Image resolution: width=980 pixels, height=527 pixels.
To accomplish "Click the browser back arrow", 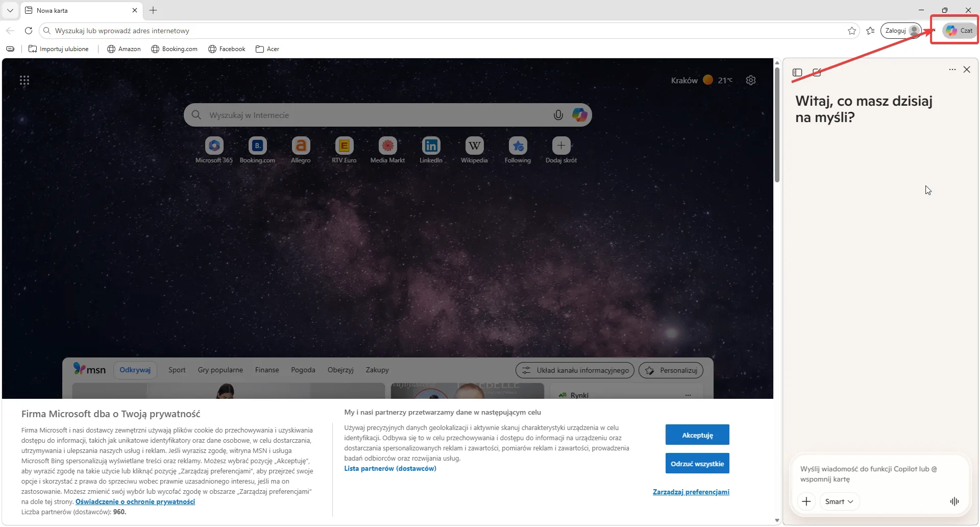I will click(10, 31).
